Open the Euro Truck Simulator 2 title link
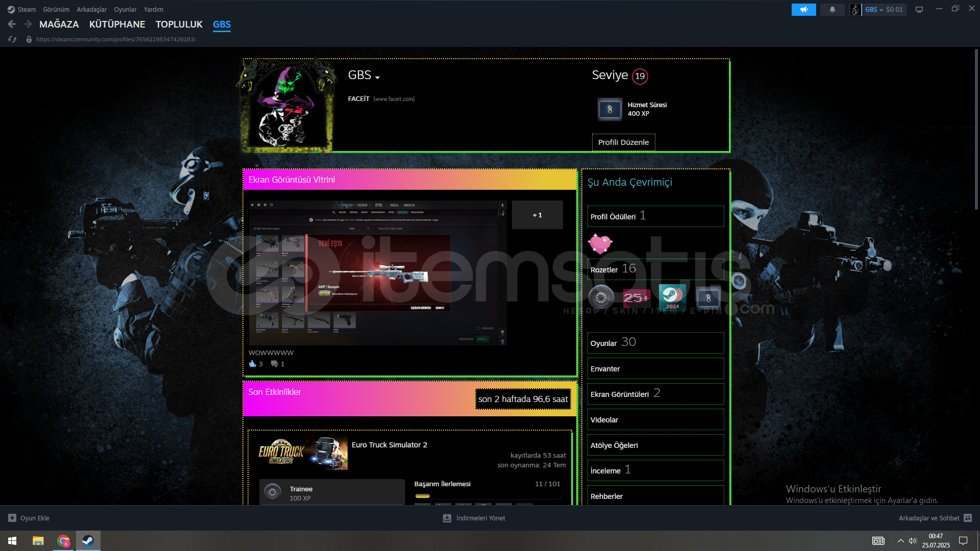The image size is (980, 551). pyautogui.click(x=389, y=445)
